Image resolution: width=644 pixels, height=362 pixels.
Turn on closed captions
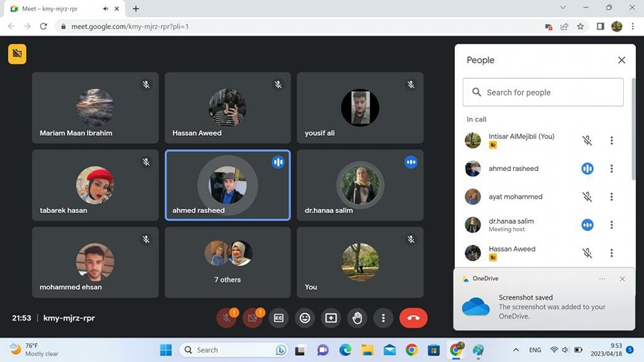pyautogui.click(x=278, y=318)
